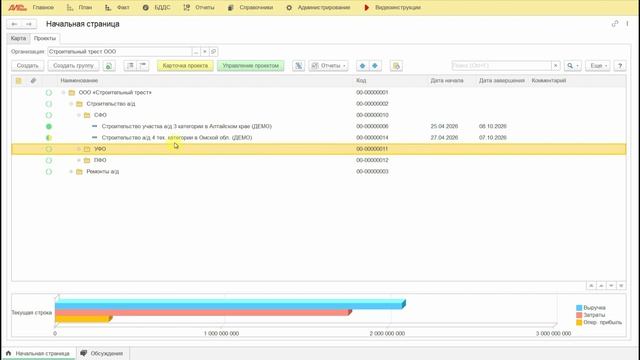This screenshot has height=360, width=640.
Task: Click the search field
Action: [502, 66]
